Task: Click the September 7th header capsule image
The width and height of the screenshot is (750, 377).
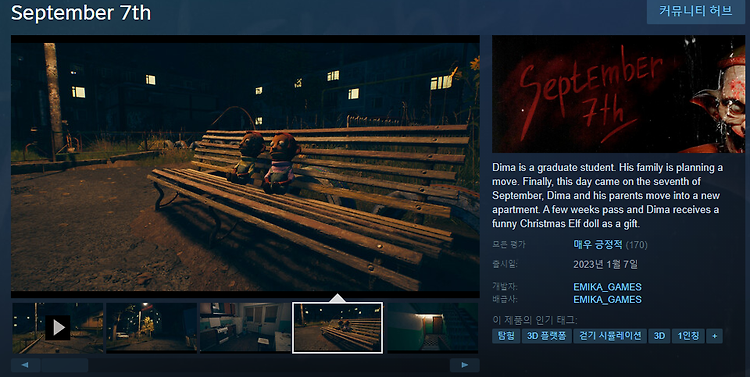Action: coord(618,94)
